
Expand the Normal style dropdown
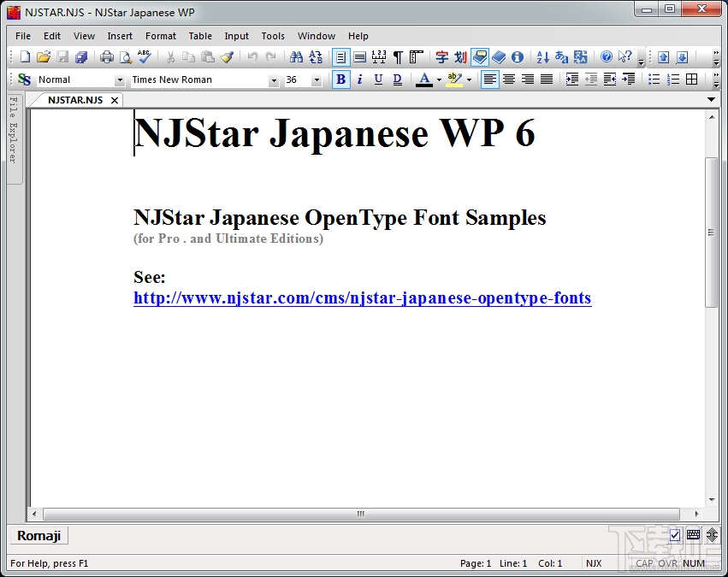point(120,80)
